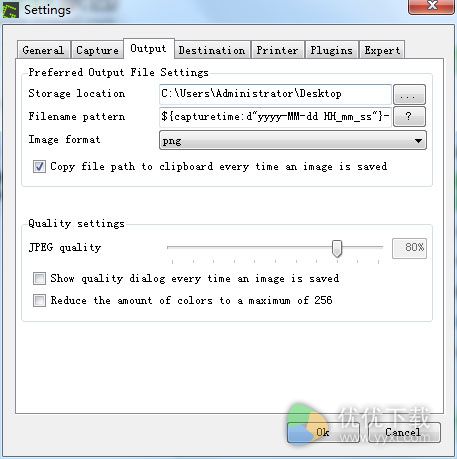Switch to the Capture tab
The height and width of the screenshot is (459, 457).
(97, 50)
